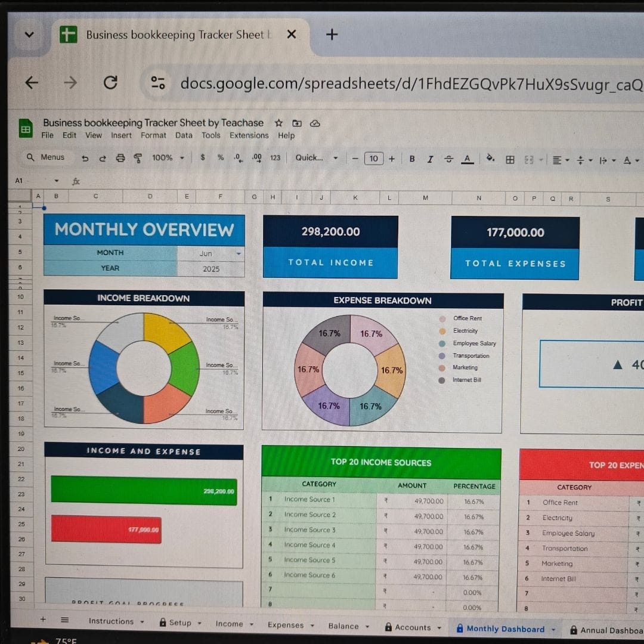
Task: Search the Menus box
Action: tap(46, 157)
